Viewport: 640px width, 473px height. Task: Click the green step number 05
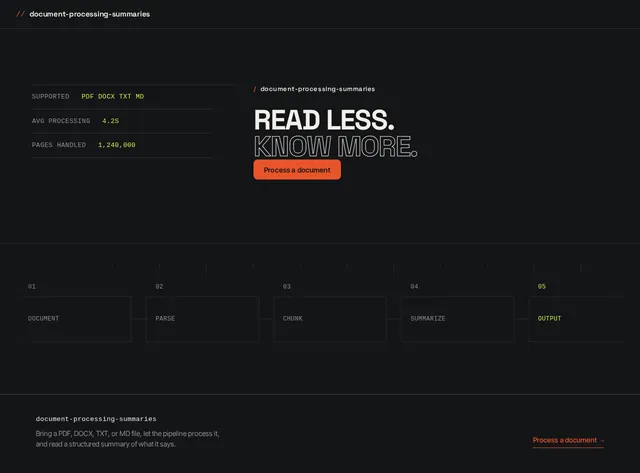pyautogui.click(x=542, y=286)
